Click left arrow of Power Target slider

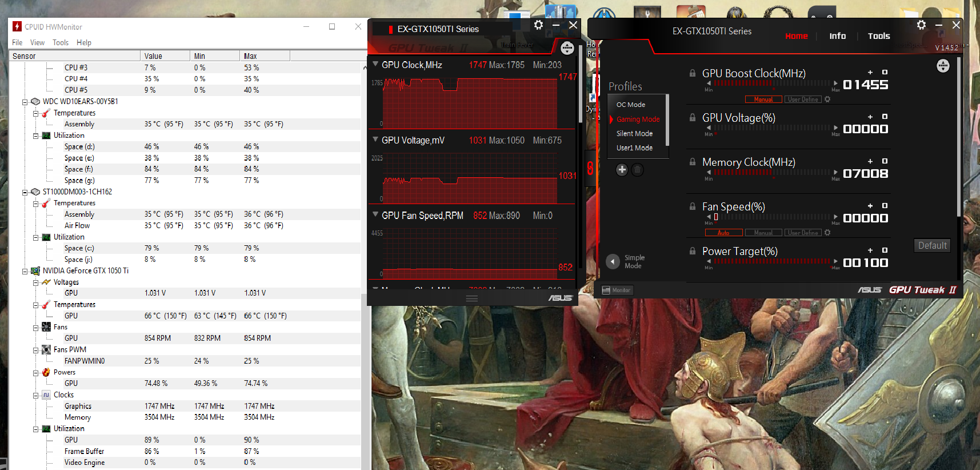point(709,262)
